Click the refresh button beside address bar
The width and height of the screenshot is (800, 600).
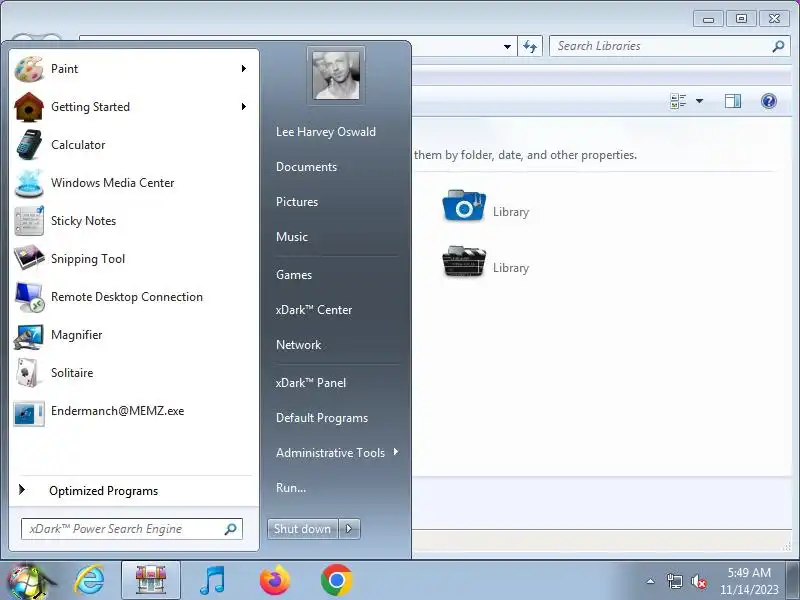point(530,46)
